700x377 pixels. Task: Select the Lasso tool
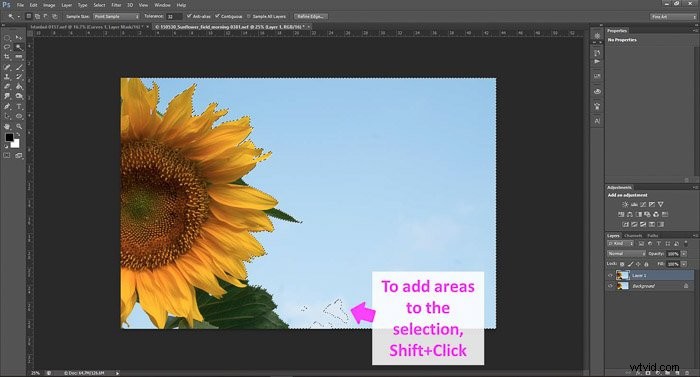click(x=7, y=47)
